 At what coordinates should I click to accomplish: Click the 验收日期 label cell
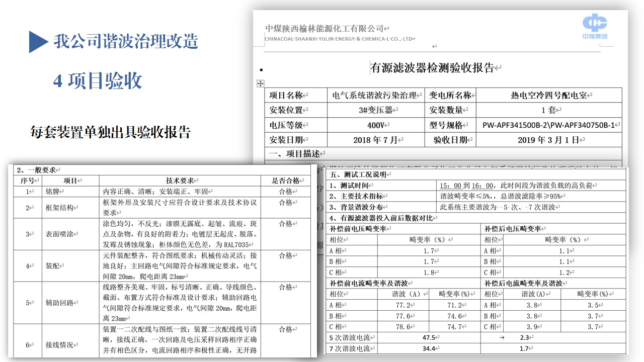[x=450, y=140]
